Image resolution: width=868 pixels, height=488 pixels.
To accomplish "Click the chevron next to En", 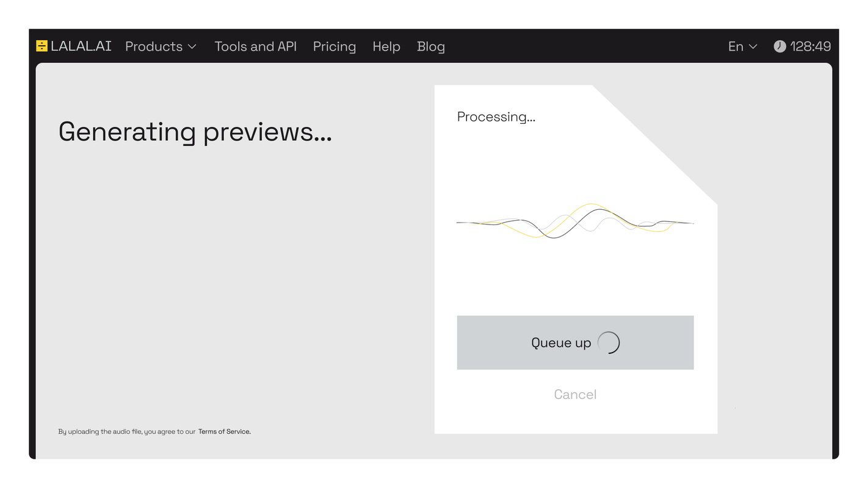I will 753,46.
